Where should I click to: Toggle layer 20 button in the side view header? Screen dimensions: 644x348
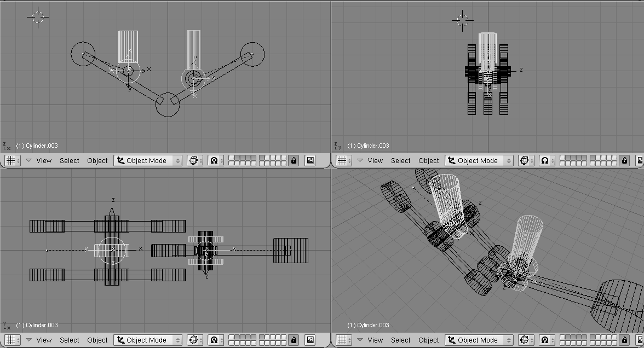point(614,163)
